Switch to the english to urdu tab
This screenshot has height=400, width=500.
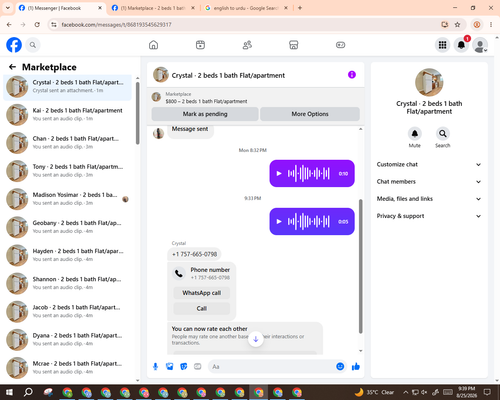coord(246,8)
